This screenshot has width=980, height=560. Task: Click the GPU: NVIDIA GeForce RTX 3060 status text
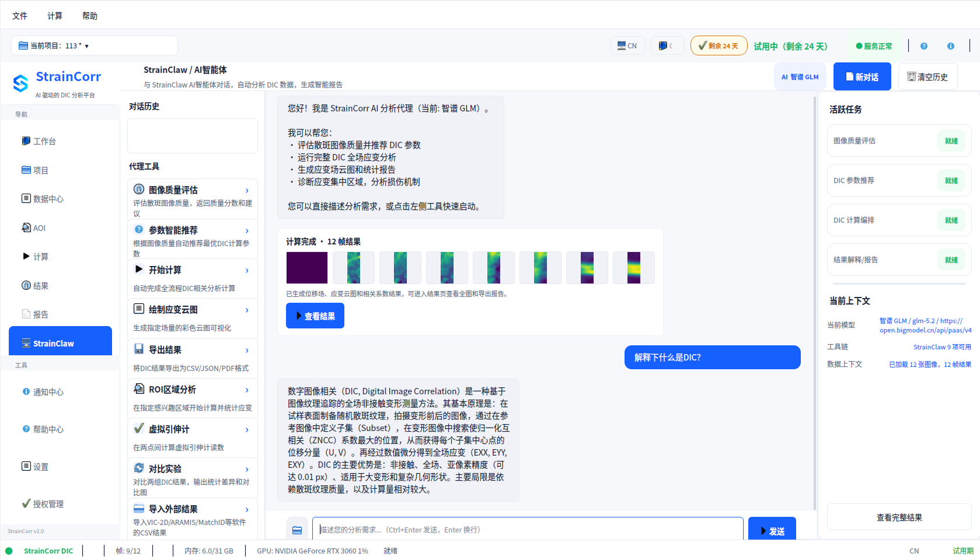(312, 551)
